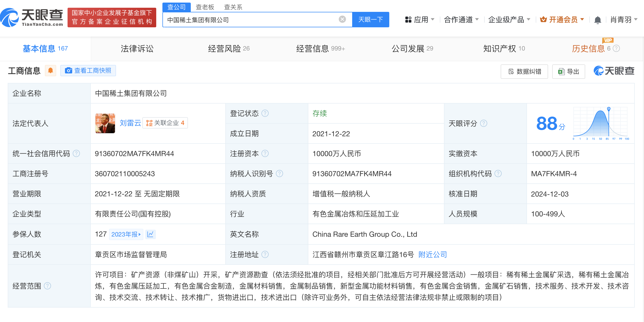Click the help icon next to 注册资本
The image size is (644, 322).
pyautogui.click(x=265, y=154)
